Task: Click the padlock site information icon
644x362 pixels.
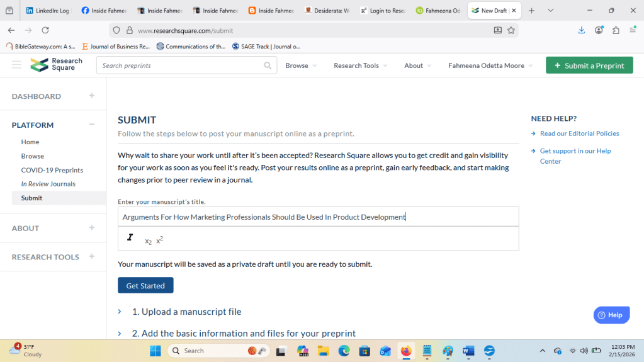Action: coord(130,30)
